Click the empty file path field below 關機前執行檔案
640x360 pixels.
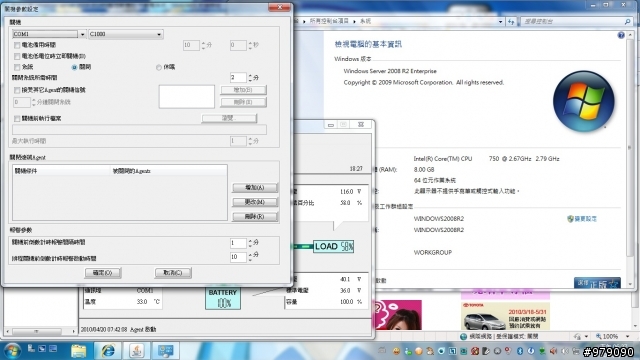pyautogui.click(x=140, y=130)
